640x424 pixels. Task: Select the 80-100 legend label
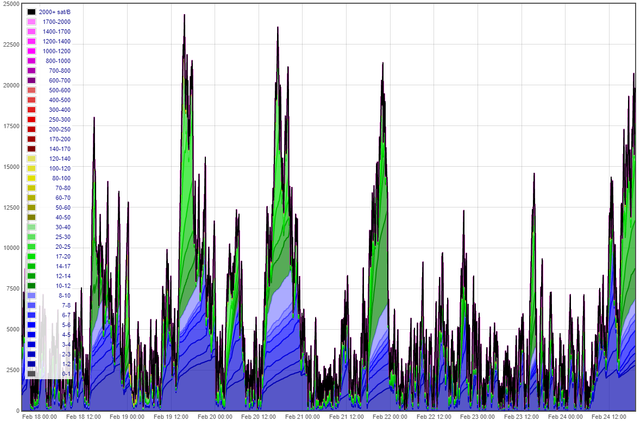coord(61,178)
